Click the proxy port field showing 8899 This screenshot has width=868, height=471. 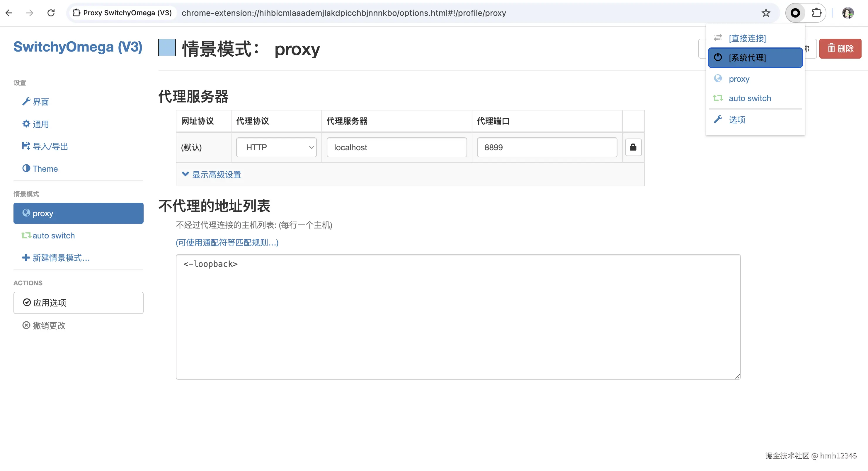pyautogui.click(x=547, y=147)
